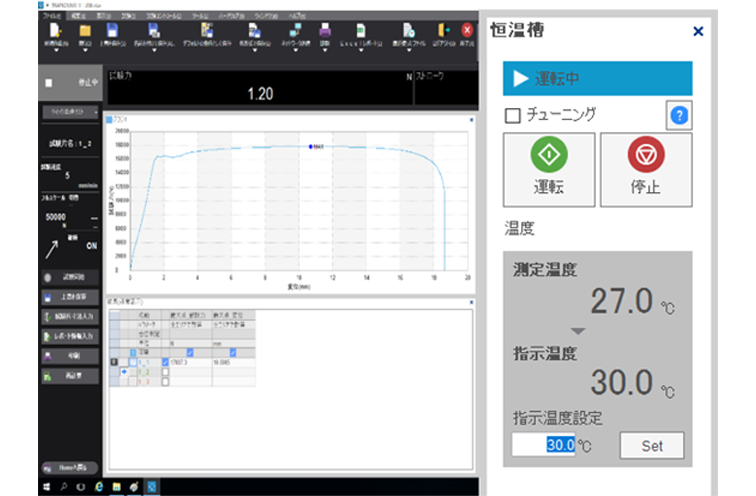Image resolution: width=756 pixels, height=496 pixels.
Task: Open a file with the folder icon
Action: [x=85, y=31]
